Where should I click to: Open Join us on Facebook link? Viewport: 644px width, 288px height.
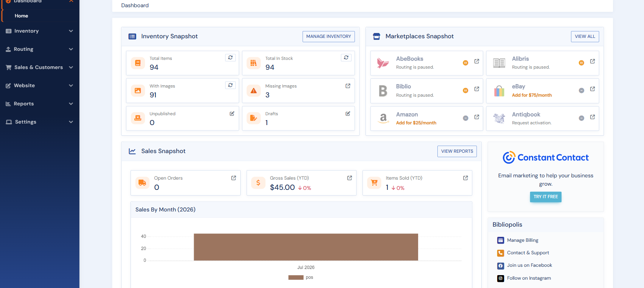(529, 265)
